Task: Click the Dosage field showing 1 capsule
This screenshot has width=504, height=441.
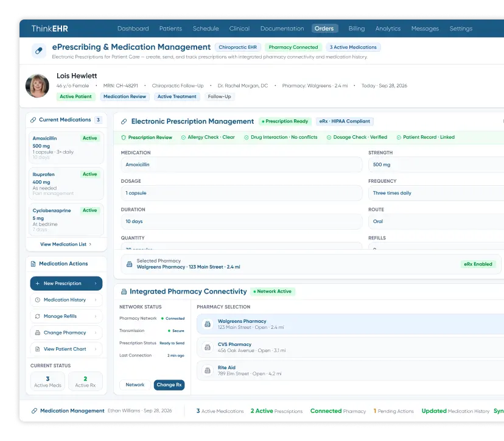Action: (242, 193)
